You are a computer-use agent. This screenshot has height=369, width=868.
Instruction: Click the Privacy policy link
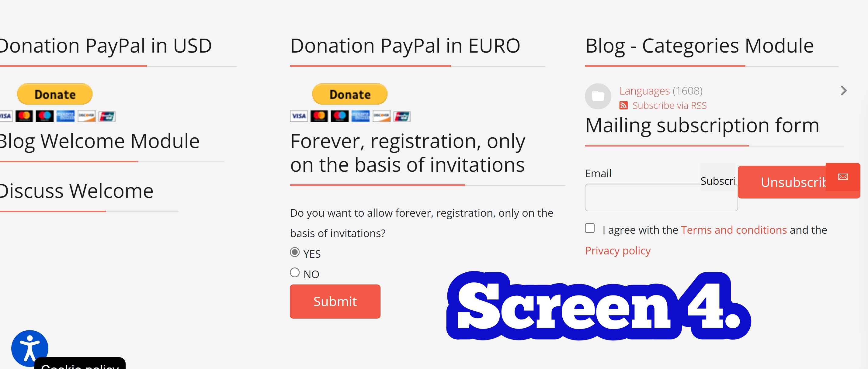pos(618,250)
